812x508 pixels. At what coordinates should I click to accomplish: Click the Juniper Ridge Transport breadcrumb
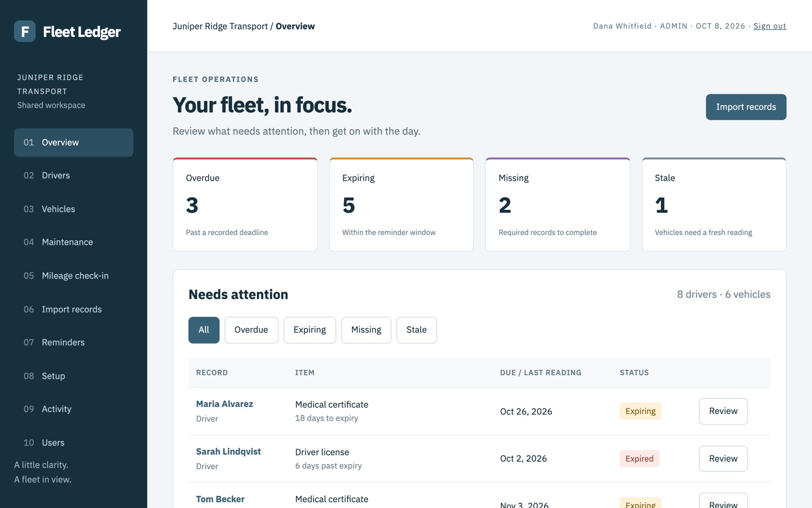click(220, 26)
